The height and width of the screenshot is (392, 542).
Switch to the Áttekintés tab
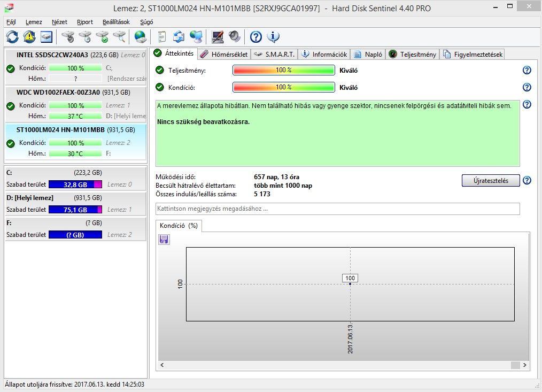[x=174, y=53]
